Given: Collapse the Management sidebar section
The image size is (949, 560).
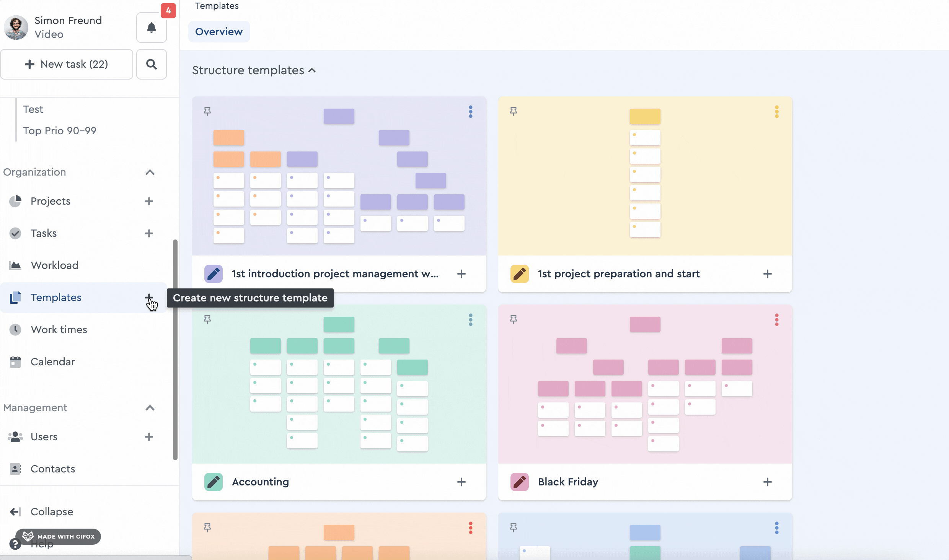Looking at the screenshot, I should [150, 408].
